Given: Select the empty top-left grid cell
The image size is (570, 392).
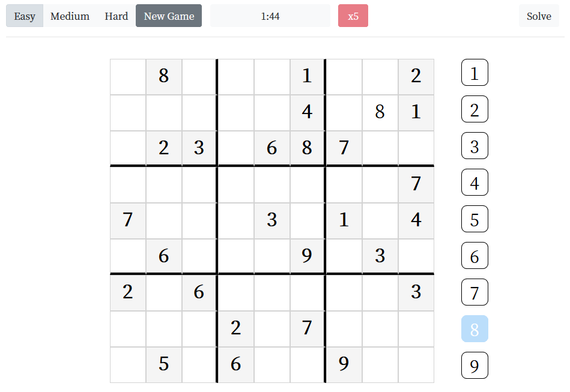Looking at the screenshot, I should point(128,77).
